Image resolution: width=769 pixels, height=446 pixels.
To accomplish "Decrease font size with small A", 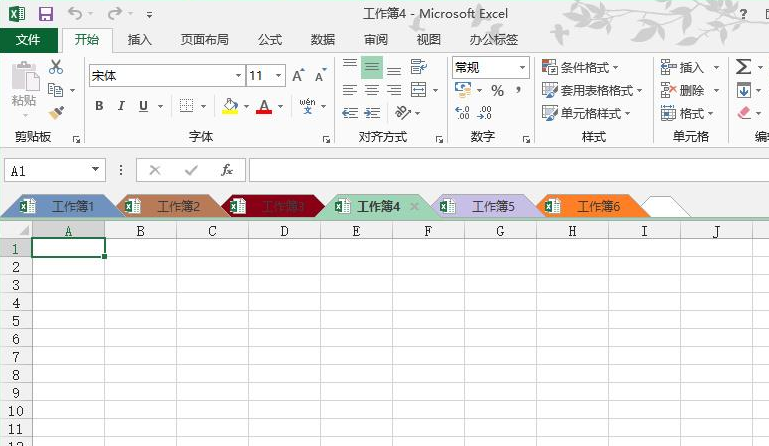I will pos(320,76).
